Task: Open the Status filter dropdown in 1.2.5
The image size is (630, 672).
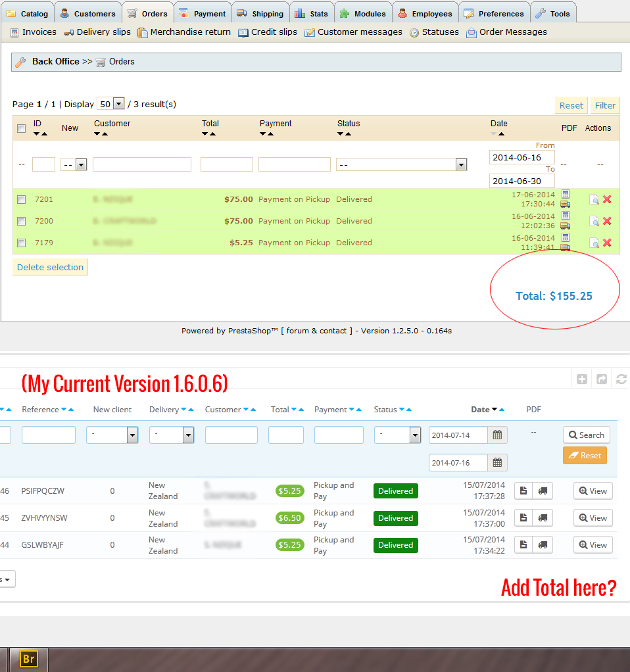Action: click(x=402, y=164)
